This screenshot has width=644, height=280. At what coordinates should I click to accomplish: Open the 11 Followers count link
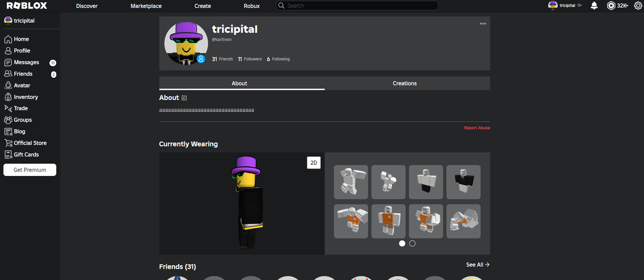click(250, 59)
